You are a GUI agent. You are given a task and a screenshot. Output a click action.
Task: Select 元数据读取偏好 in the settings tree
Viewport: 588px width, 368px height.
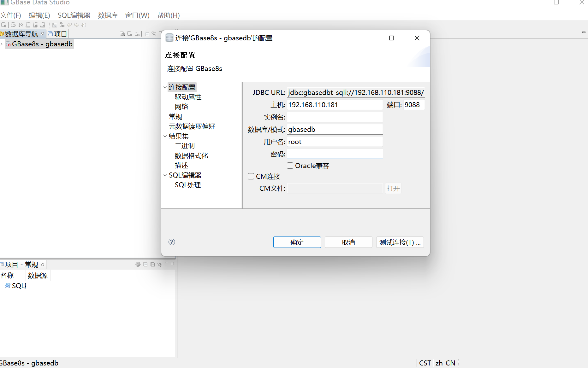point(192,126)
